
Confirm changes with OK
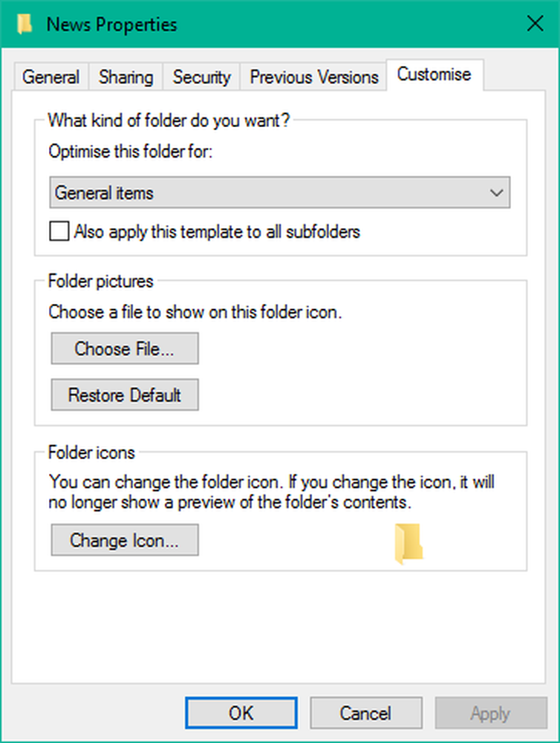tap(240, 713)
